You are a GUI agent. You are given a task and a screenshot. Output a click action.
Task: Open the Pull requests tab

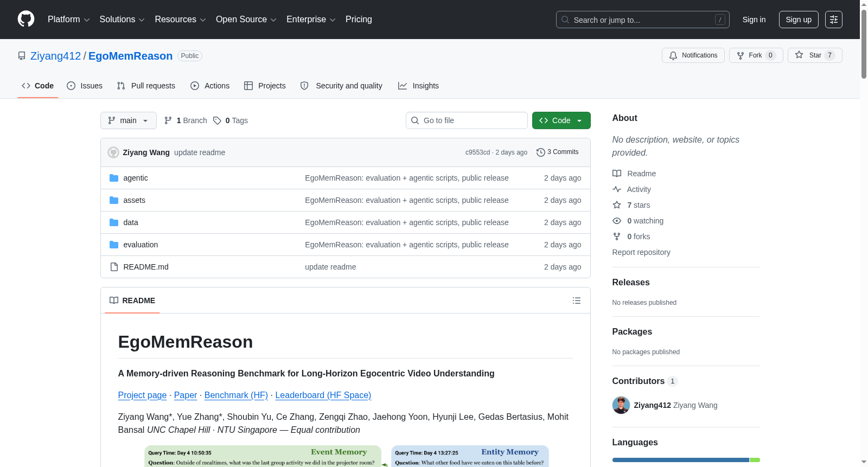click(x=146, y=86)
